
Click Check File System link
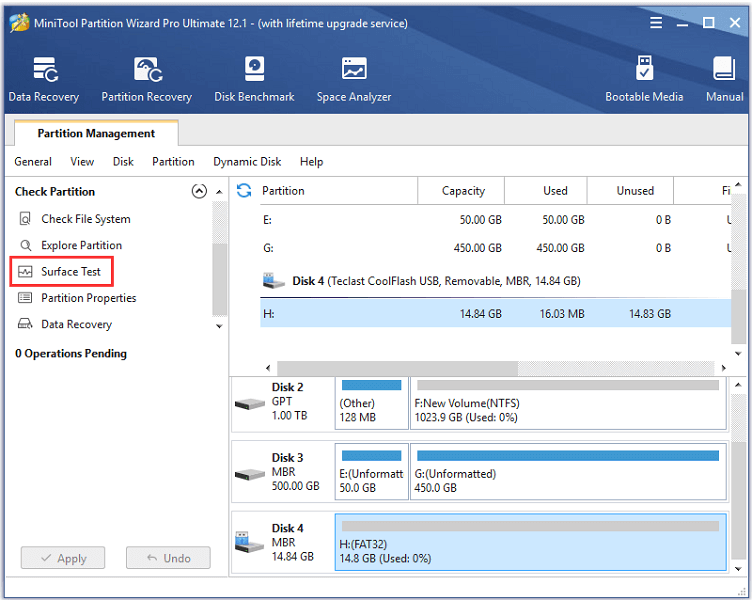pyautogui.click(x=85, y=219)
